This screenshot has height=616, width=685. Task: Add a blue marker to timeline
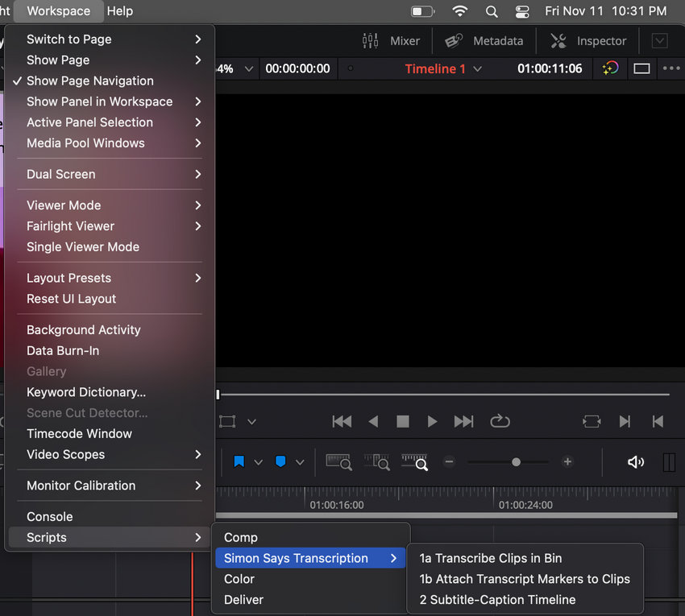[x=280, y=461]
